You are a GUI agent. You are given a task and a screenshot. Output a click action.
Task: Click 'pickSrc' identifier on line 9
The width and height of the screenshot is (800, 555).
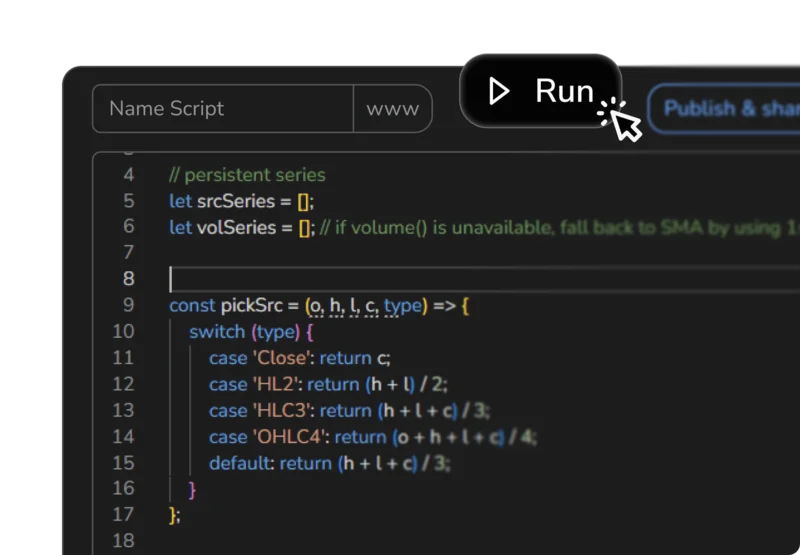[x=252, y=306]
